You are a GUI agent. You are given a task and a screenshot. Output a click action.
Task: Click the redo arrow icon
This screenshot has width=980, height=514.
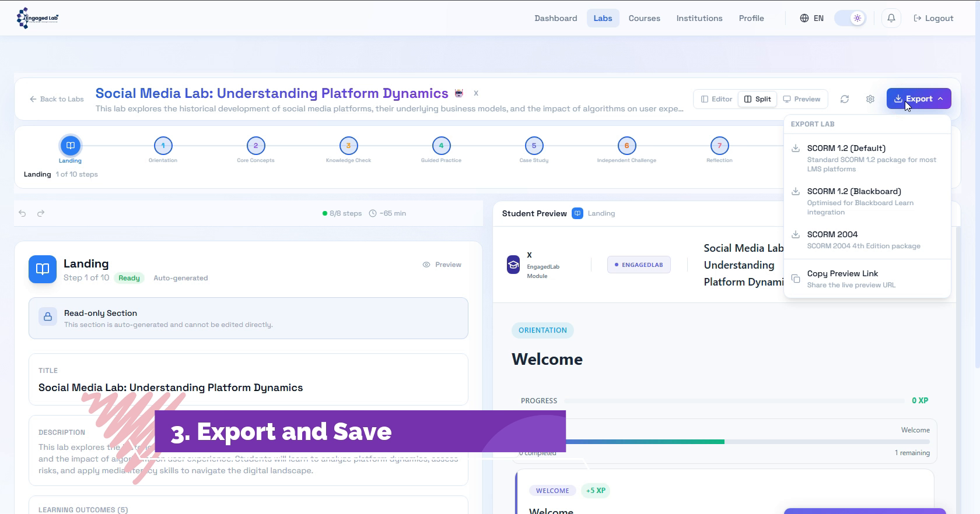coord(41,213)
